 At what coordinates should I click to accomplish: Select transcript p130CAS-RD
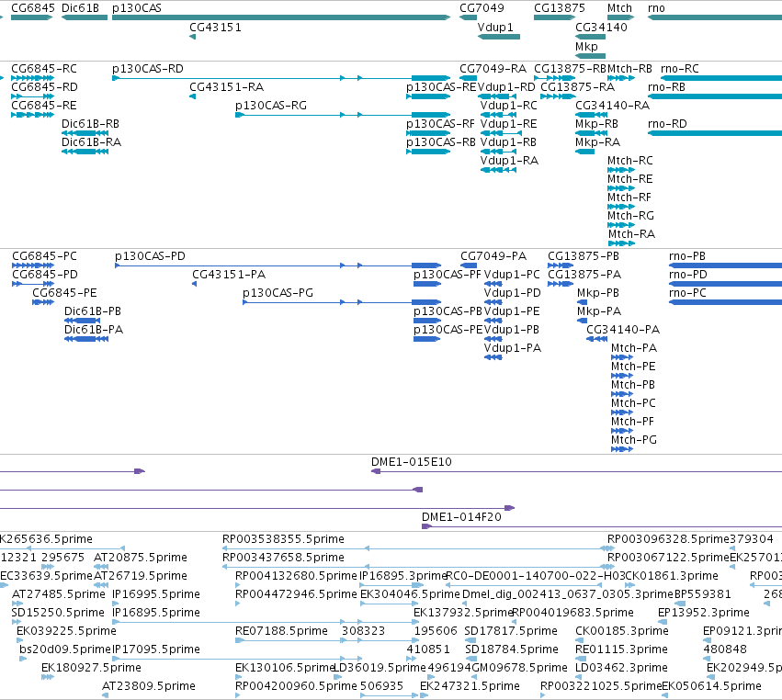[x=148, y=69]
